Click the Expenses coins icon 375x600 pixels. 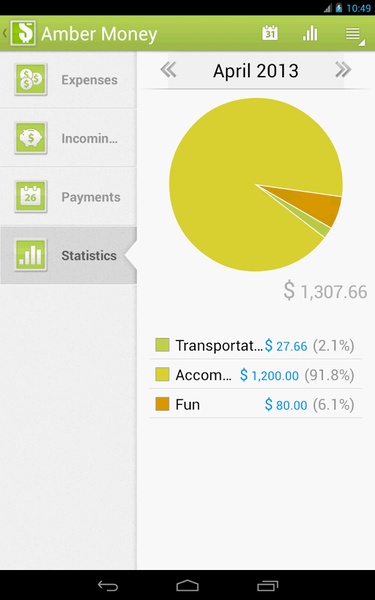point(31,80)
